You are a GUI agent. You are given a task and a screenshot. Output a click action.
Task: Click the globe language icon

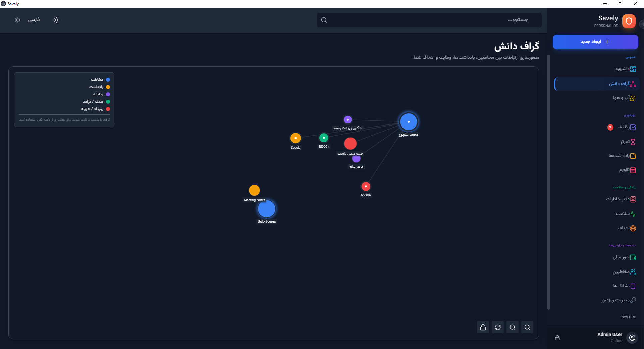point(17,20)
